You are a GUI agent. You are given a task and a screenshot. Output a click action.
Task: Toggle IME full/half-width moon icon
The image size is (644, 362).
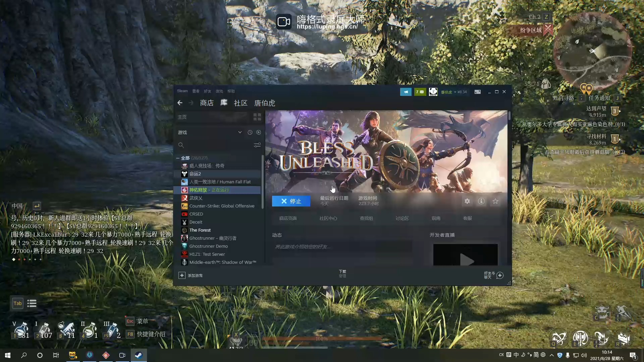coord(523,355)
